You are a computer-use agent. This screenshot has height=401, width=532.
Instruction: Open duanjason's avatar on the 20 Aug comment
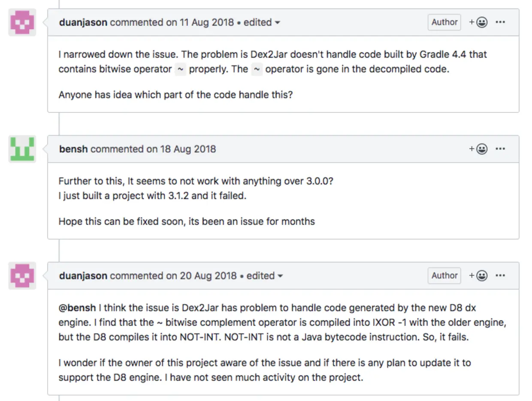[22, 276]
